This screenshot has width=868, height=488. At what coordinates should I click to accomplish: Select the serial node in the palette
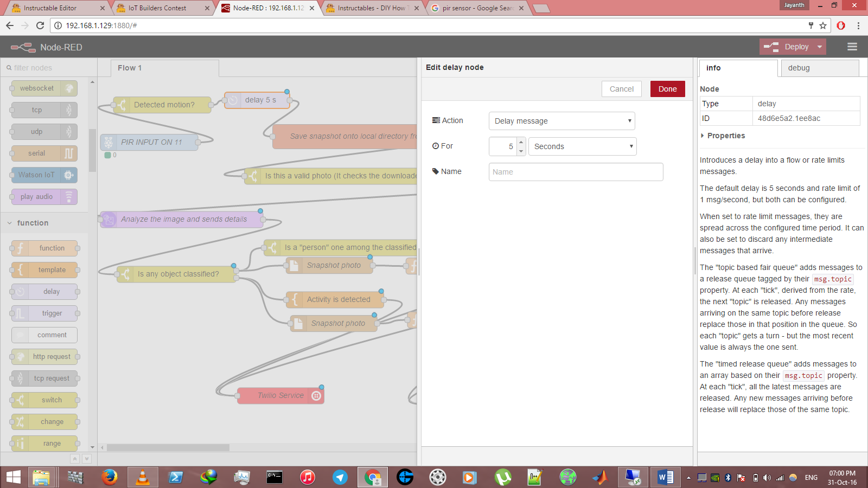point(43,153)
